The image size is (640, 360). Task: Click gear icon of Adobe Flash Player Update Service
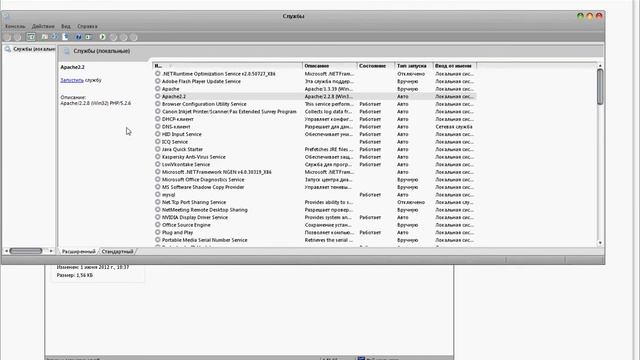[x=158, y=81]
